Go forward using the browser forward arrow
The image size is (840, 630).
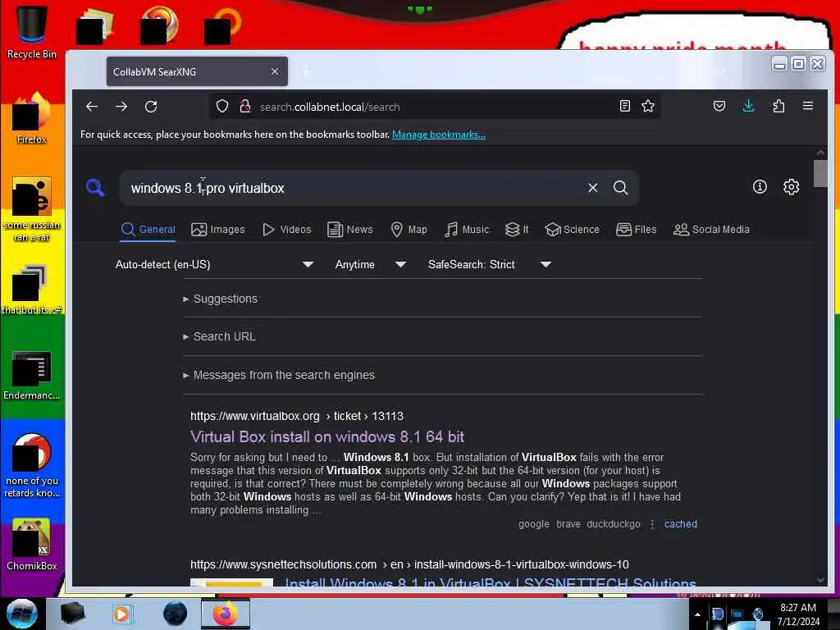click(x=121, y=107)
